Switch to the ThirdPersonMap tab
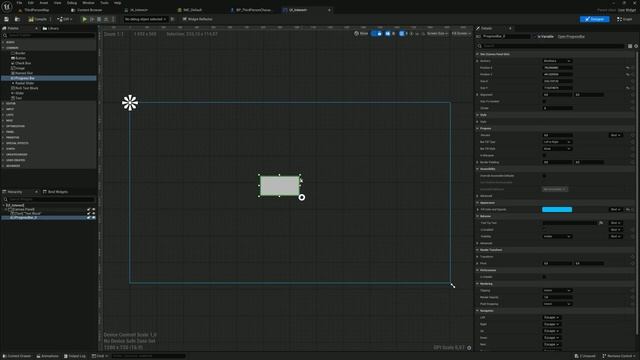The image size is (640, 360). coord(34,10)
